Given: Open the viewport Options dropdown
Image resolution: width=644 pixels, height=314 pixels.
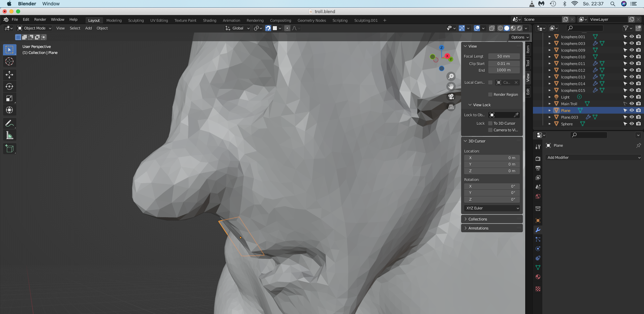Looking at the screenshot, I should pyautogui.click(x=520, y=37).
